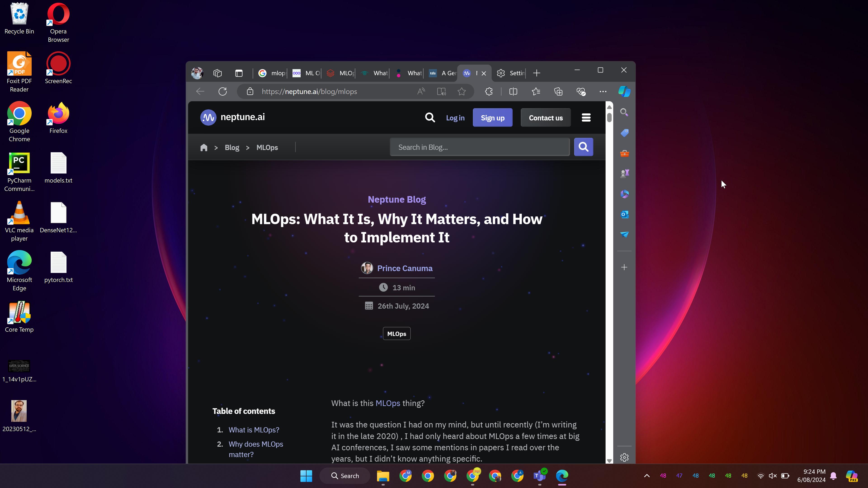Open a new browser tab
This screenshot has height=488, width=868.
[537, 73]
